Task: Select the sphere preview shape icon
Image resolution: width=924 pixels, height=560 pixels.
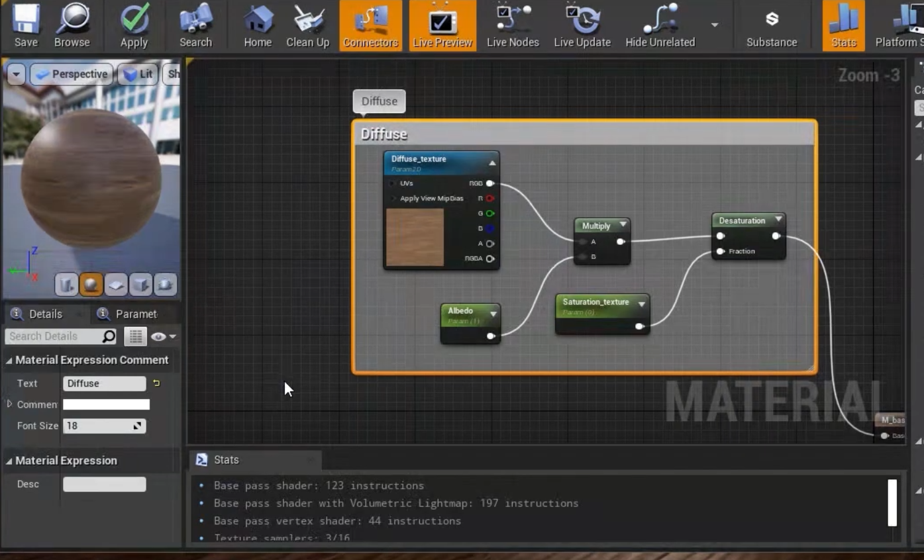Action: click(x=91, y=285)
